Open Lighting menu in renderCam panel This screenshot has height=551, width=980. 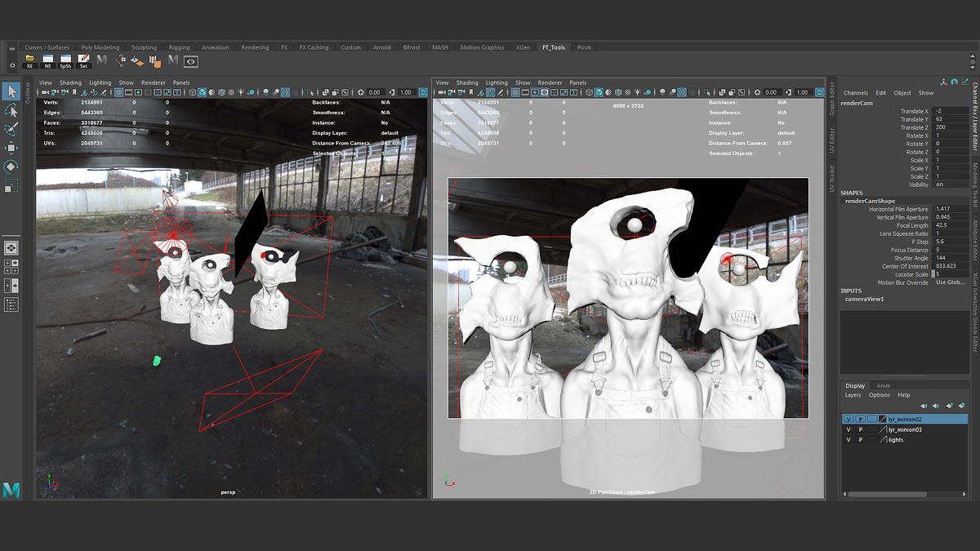497,82
